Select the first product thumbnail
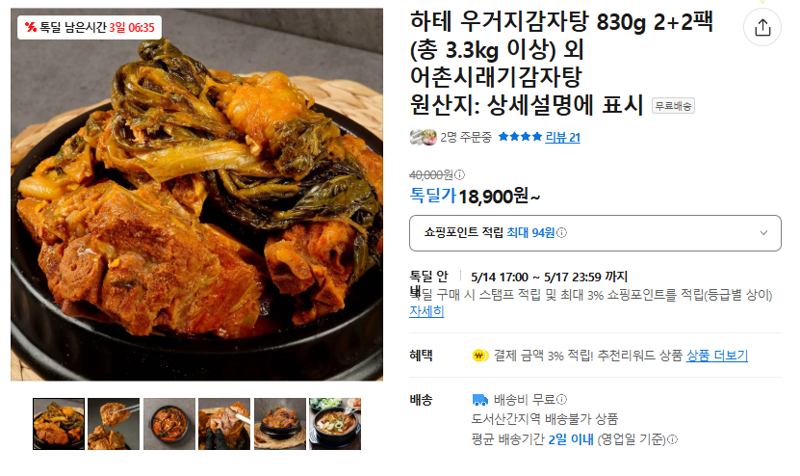Viewport: 800px width, 476px height. coord(59,424)
